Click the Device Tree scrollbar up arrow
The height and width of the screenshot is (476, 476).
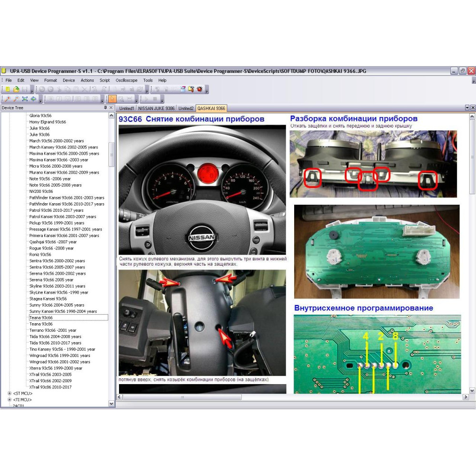(111, 116)
